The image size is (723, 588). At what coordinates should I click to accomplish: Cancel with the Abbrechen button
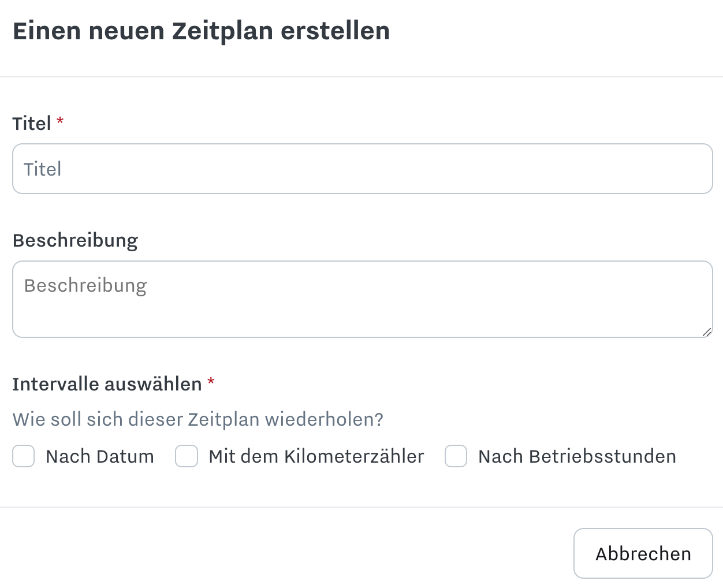tap(643, 553)
